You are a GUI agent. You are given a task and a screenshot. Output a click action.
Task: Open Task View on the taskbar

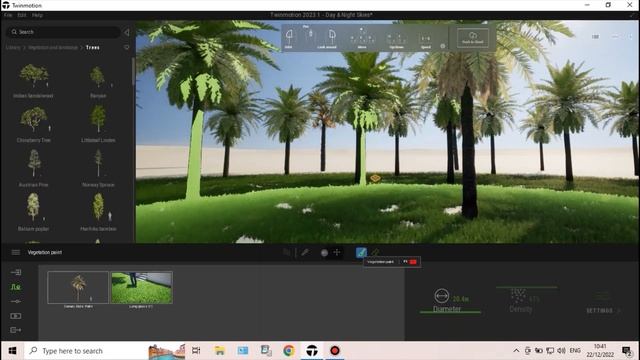click(x=196, y=351)
